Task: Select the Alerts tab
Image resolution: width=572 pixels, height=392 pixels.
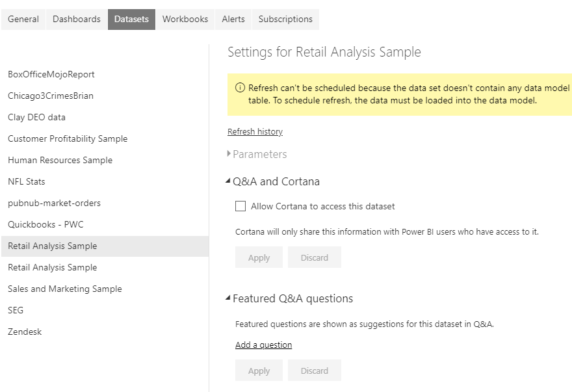Action: (x=233, y=19)
